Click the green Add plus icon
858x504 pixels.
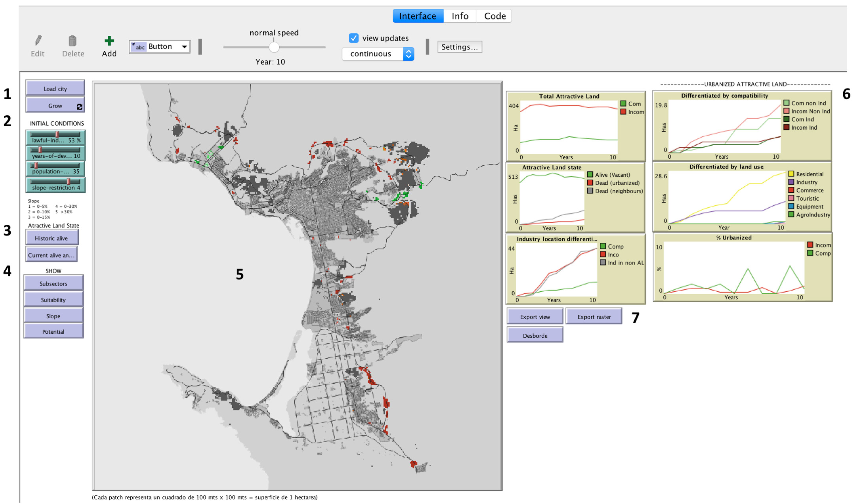[x=109, y=41]
